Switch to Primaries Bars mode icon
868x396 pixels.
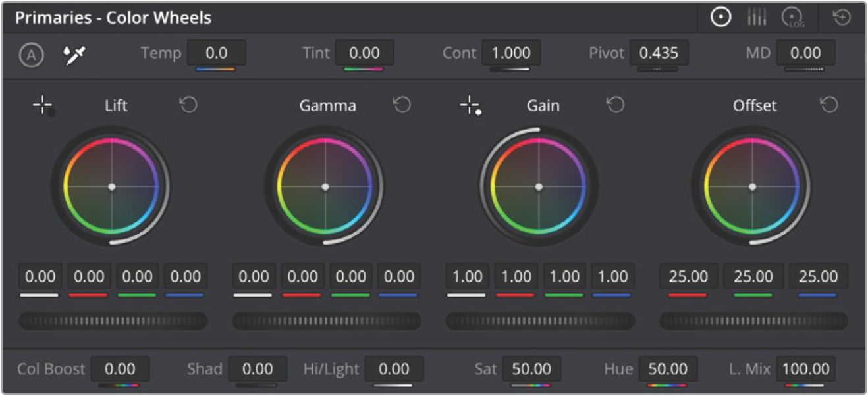pos(757,18)
